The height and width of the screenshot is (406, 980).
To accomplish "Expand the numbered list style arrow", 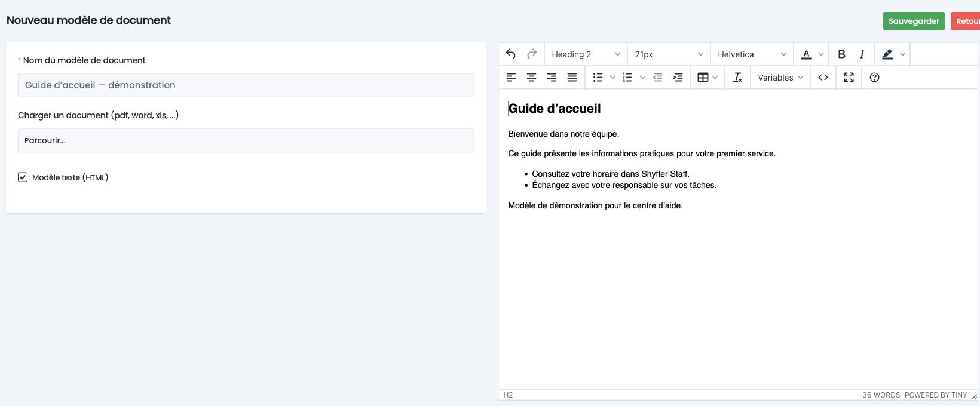I will pos(642,77).
